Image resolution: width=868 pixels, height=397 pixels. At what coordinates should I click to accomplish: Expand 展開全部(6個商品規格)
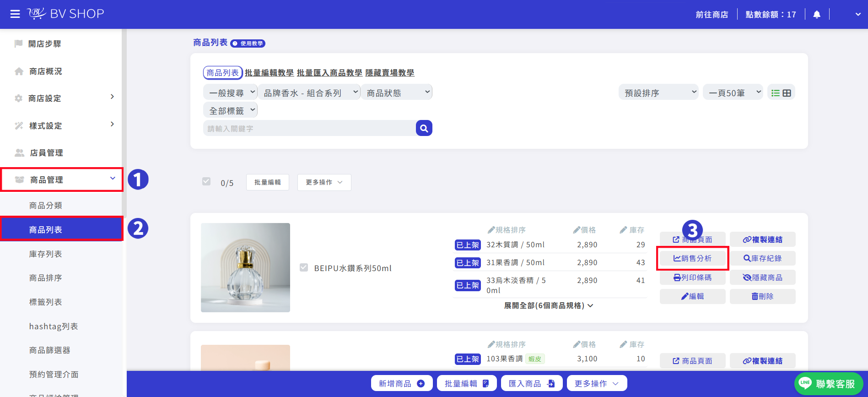click(x=549, y=305)
